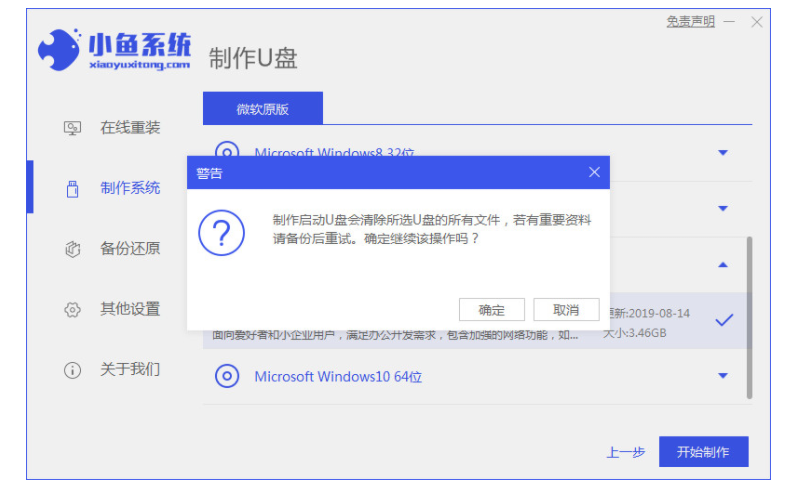787x503 pixels.
Task: Click 开始制作 button
Action: click(703, 452)
